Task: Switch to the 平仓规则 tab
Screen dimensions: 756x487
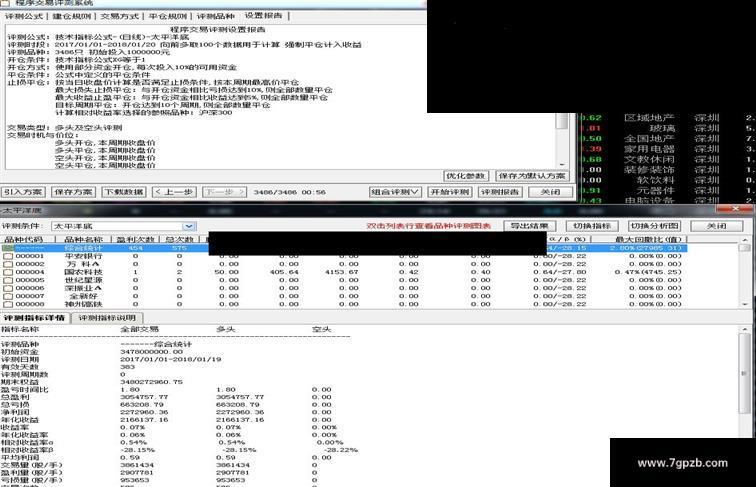Action: tap(168, 16)
